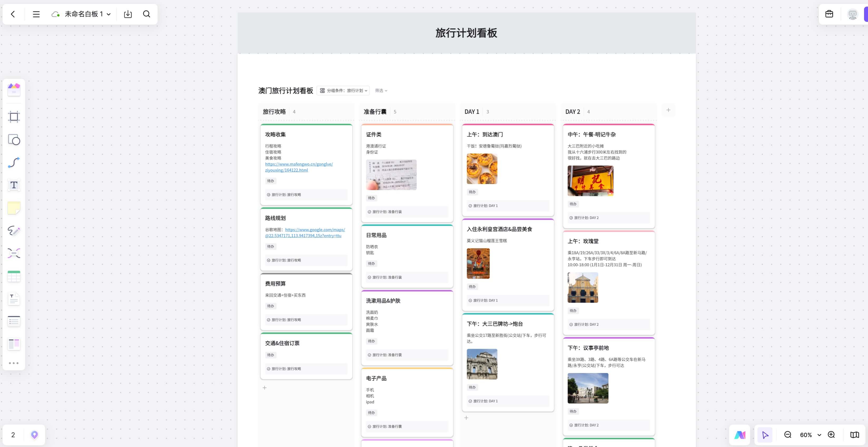868x447 pixels.
Task: Zoom out with the minus magnifier
Action: pyautogui.click(x=788, y=435)
